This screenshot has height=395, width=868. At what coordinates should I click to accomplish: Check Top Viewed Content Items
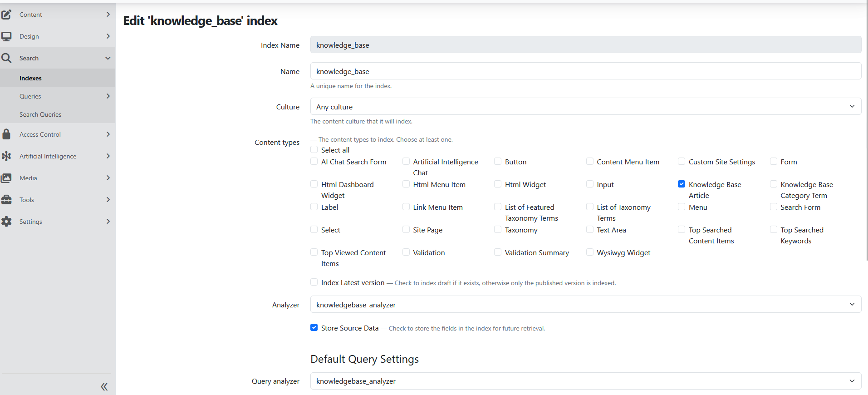coord(314,252)
